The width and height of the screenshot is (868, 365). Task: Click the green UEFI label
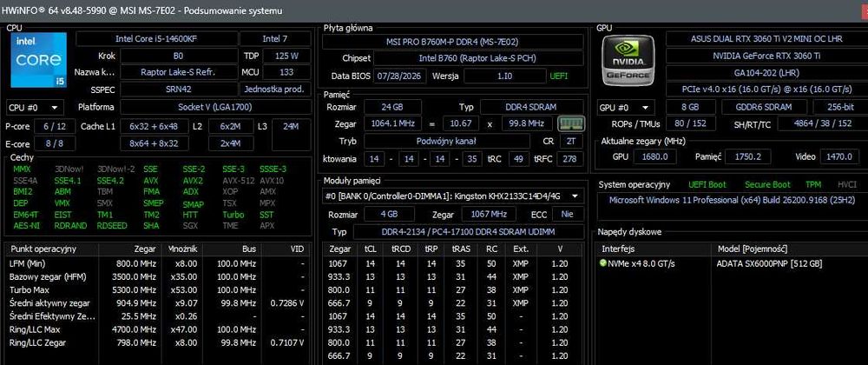(x=558, y=76)
